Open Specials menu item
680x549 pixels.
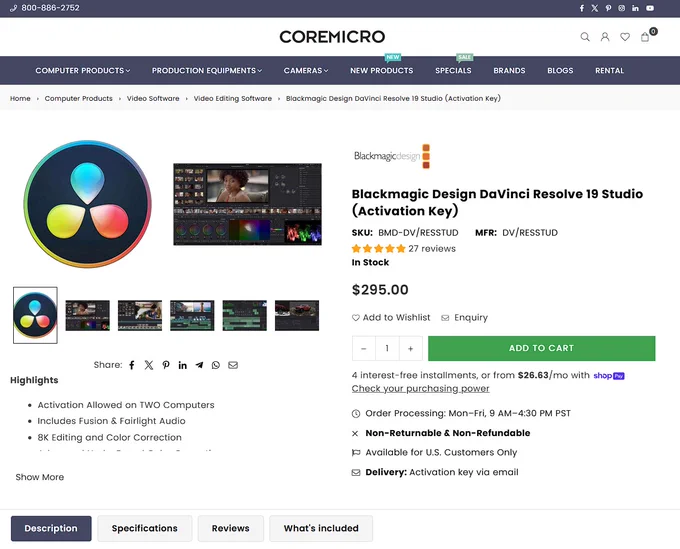[x=453, y=70]
